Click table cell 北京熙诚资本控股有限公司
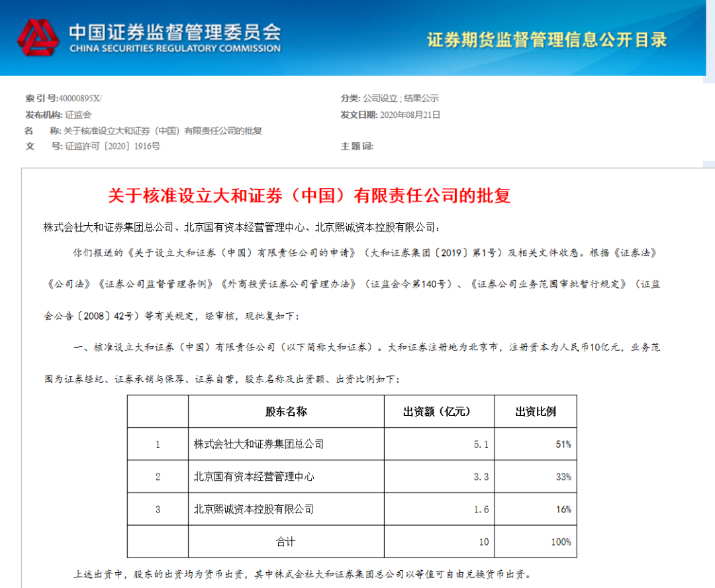Viewport: 715px width, 588px height. 287,509
